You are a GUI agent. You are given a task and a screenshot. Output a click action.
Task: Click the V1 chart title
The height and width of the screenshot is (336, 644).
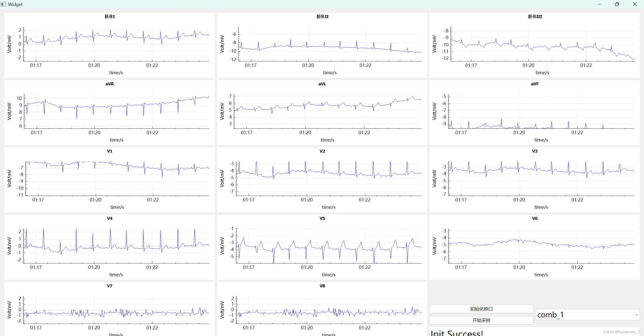point(110,151)
